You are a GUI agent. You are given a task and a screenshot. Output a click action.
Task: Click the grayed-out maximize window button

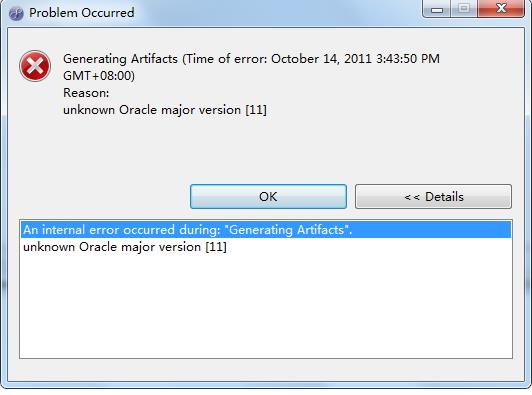[x=464, y=8]
